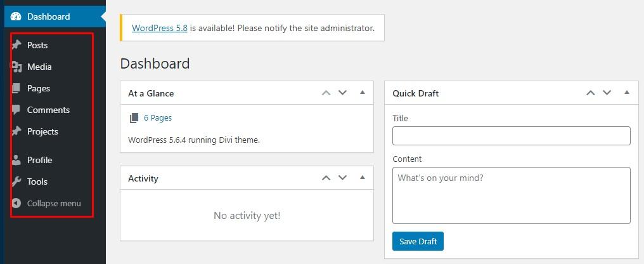Follow the WordPress 5.8 update link
Screen dimensions: 644x264
(159, 29)
